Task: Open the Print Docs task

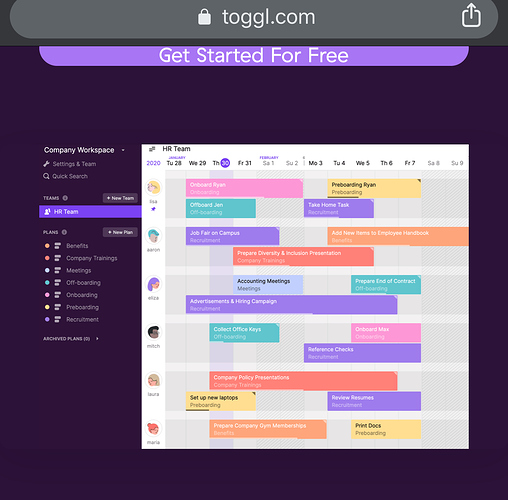Action: pyautogui.click(x=386, y=429)
